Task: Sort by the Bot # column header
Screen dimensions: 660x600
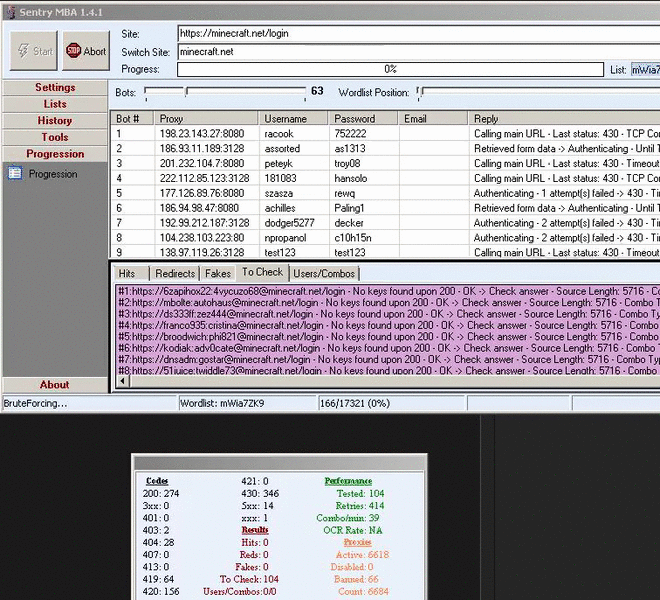Action: click(132, 119)
